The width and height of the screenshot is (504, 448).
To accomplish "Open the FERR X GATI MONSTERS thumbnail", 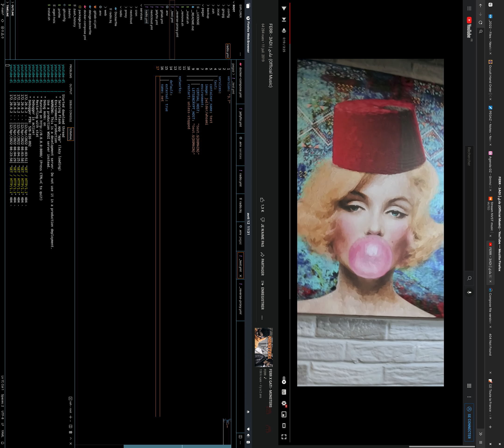I will pyautogui.click(x=263, y=347).
